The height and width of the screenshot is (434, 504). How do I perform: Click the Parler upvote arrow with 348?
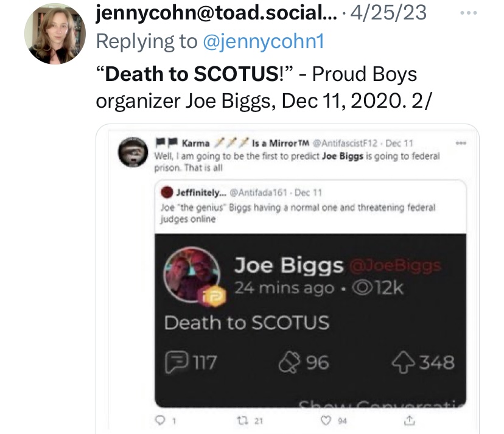click(404, 362)
